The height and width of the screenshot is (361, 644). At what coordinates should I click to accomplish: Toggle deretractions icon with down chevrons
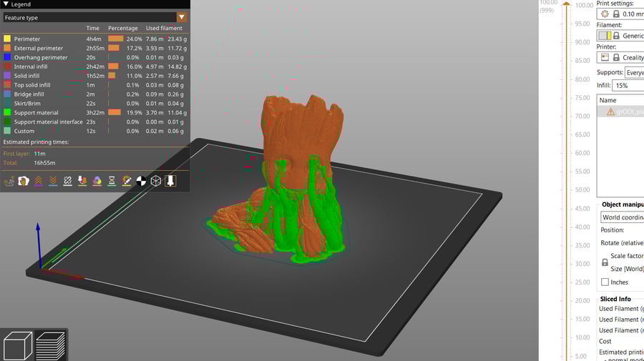(x=53, y=181)
